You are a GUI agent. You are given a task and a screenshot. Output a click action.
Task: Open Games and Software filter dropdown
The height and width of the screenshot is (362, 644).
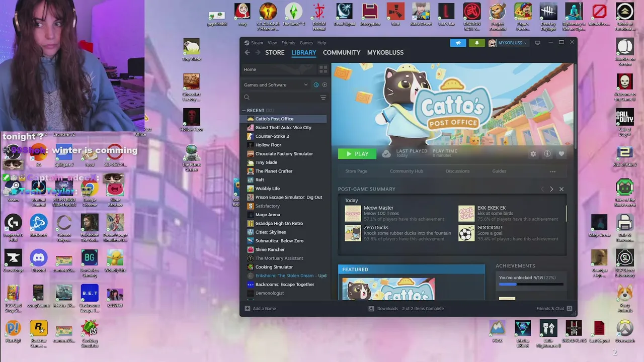coord(276,84)
